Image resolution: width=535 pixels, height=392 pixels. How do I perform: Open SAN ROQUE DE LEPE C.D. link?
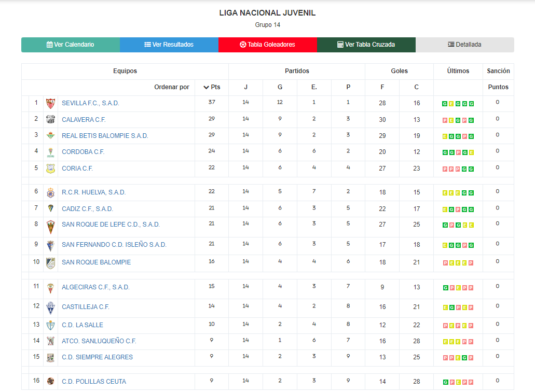coord(111,225)
